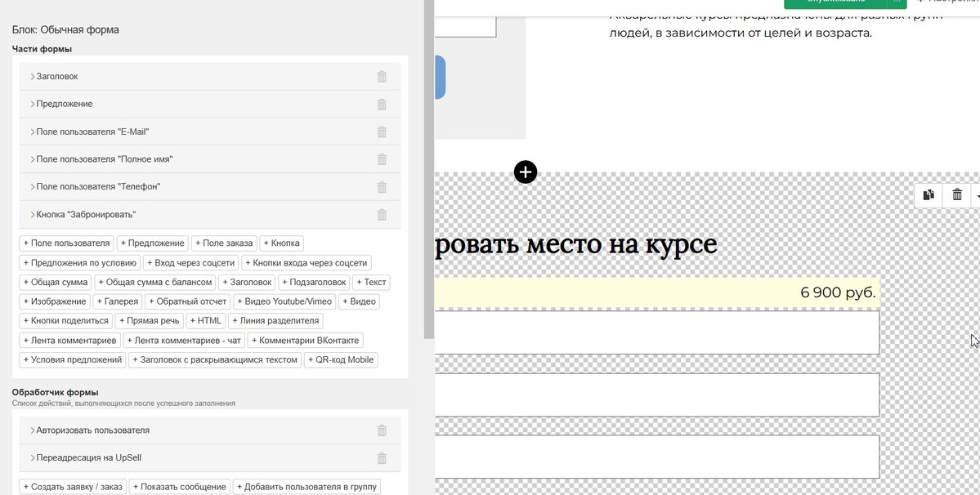Click trash icon for "Авторизовать пользователя"
Screen dimensions: 980x495
382,430
